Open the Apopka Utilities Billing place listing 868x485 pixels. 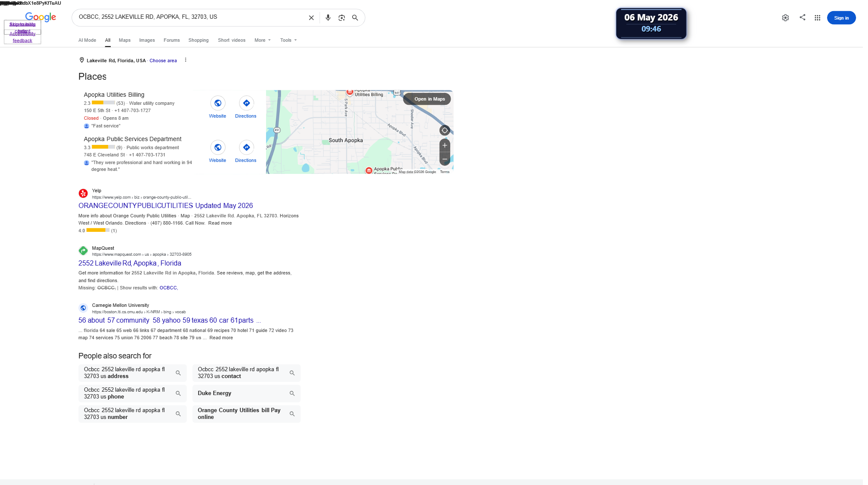(x=114, y=95)
